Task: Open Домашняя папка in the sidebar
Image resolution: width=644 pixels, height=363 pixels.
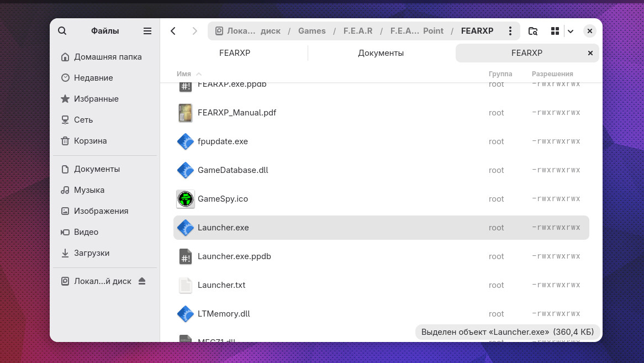Action: (x=108, y=57)
